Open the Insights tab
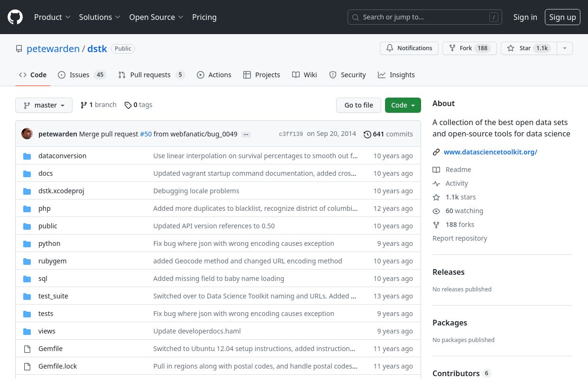The image size is (588, 379). 396,75
